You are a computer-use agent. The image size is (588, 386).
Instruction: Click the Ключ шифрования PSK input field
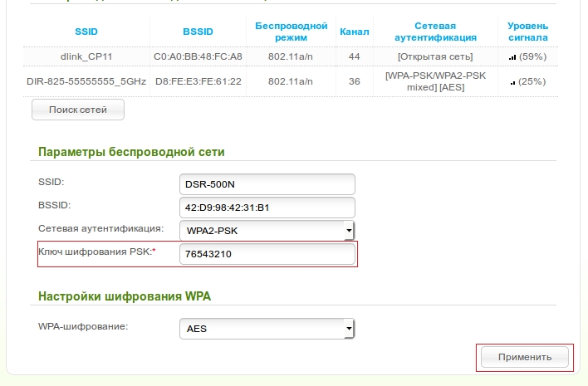pyautogui.click(x=267, y=255)
